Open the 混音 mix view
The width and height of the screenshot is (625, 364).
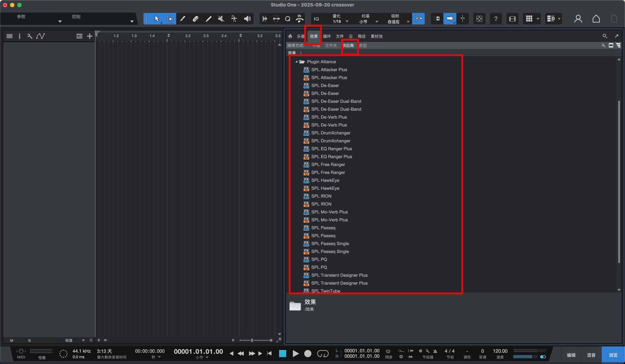click(591, 355)
